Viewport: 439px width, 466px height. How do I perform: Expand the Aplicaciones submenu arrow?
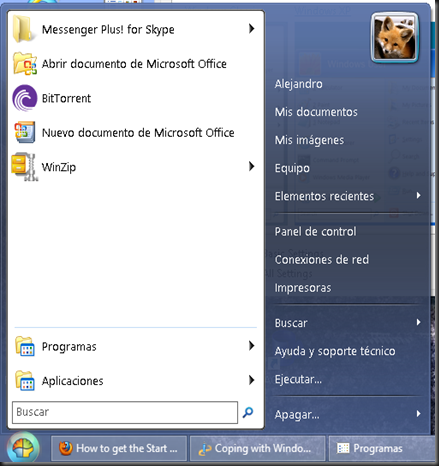(252, 380)
